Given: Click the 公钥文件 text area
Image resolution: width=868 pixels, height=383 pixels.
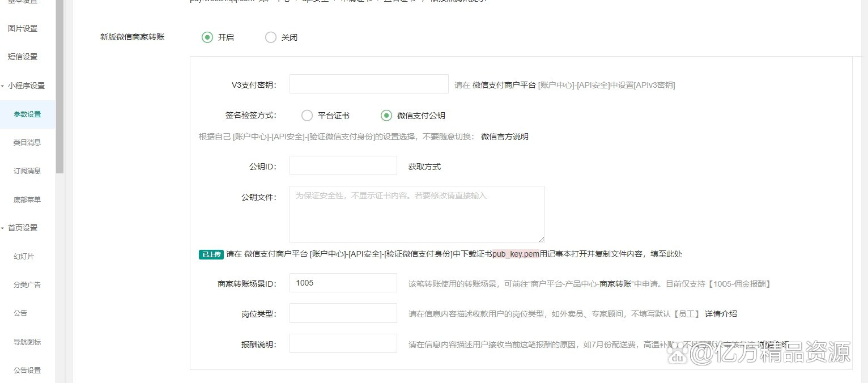Looking at the screenshot, I should tap(417, 214).
